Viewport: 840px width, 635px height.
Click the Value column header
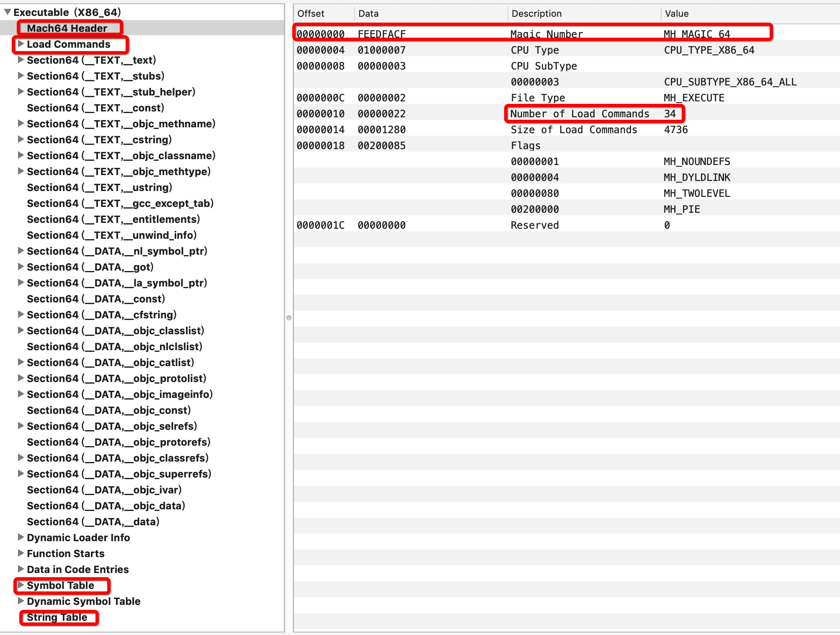coord(677,13)
